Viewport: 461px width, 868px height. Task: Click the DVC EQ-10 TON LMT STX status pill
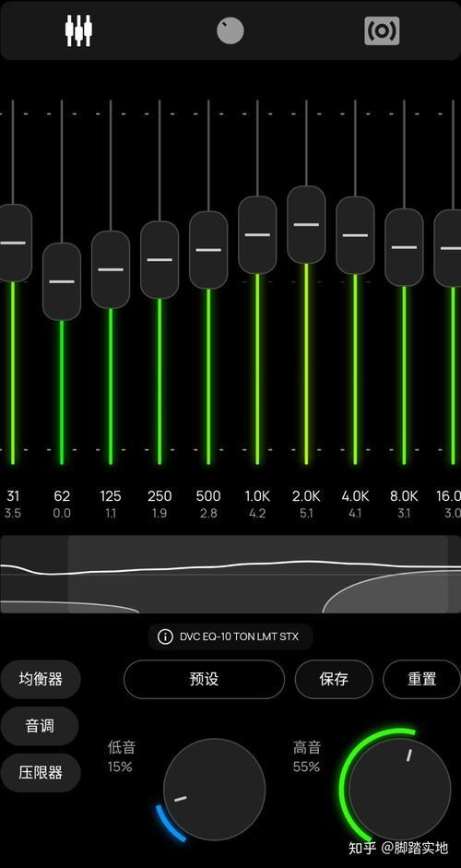tap(230, 636)
